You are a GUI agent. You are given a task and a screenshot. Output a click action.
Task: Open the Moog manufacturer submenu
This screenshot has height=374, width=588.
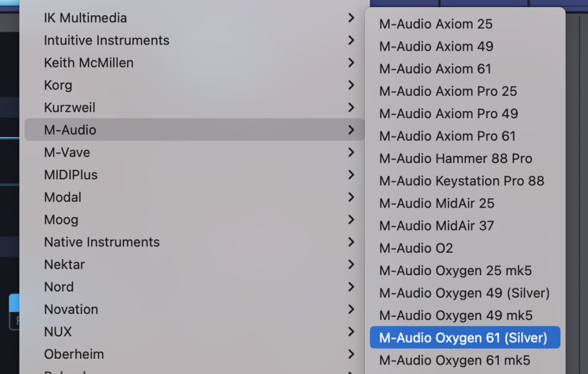click(x=61, y=220)
